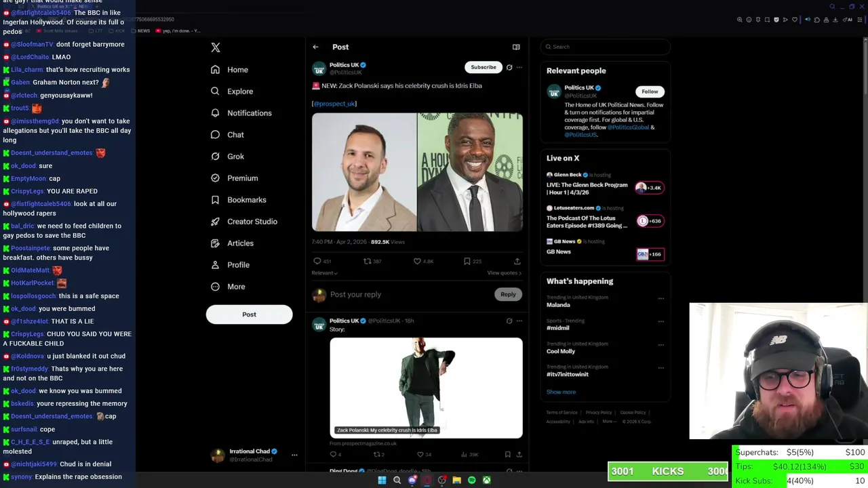Open GB News live listing
Viewport: 868px width, 488px height.
coord(606,248)
